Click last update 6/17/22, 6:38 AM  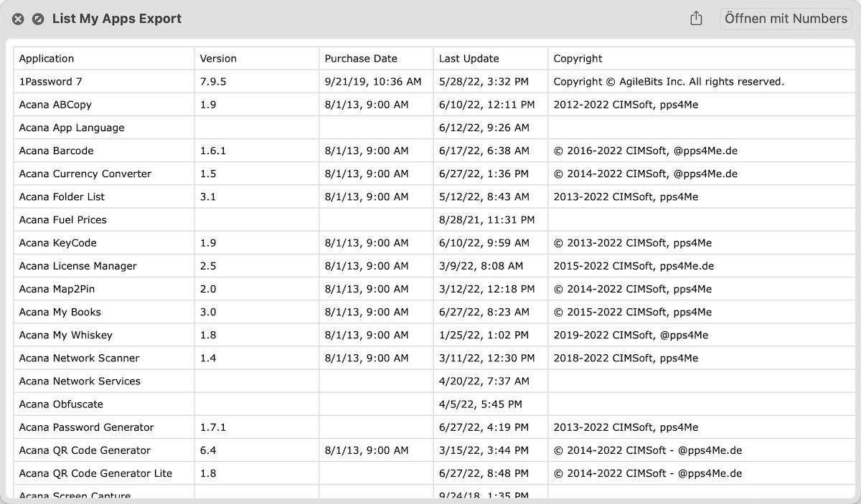491,151
